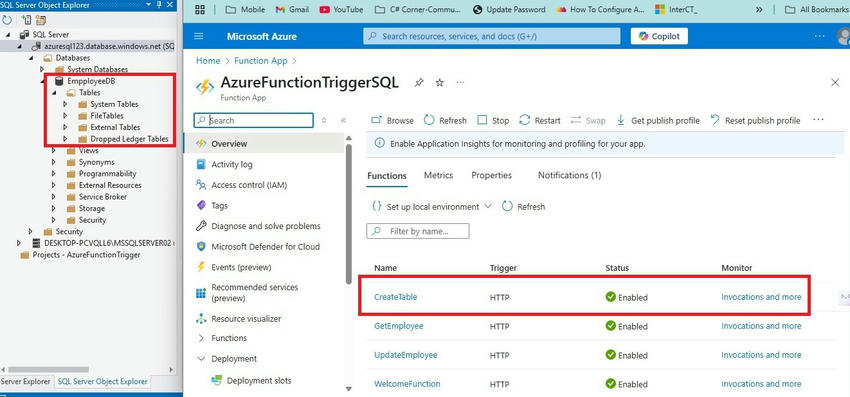This screenshot has height=397, width=850.
Task: Open the CreateTable function link
Action: coord(396,297)
